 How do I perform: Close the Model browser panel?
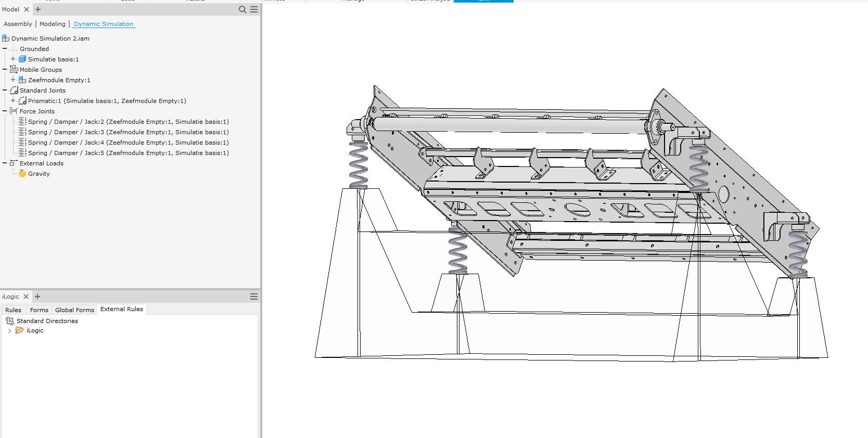(27, 9)
